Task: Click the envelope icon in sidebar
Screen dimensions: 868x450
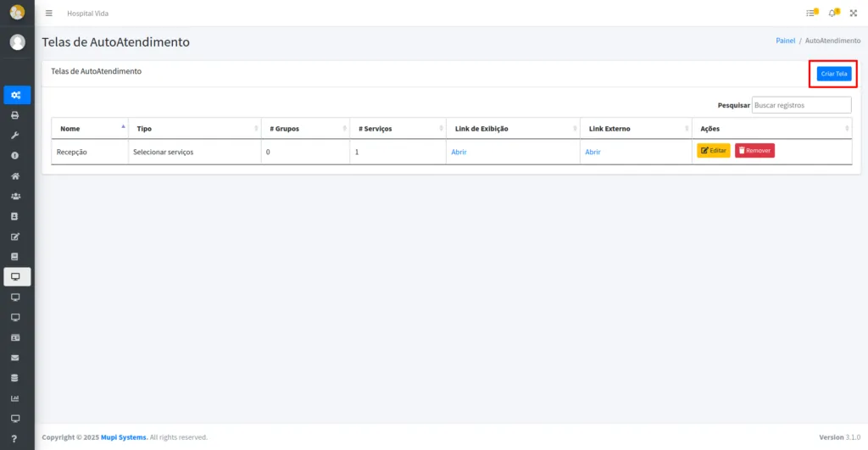Action: (x=15, y=358)
